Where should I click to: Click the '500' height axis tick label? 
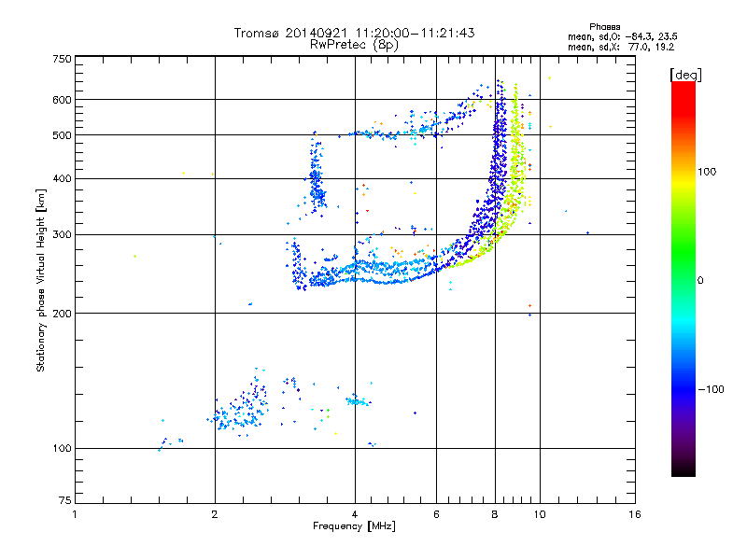pyautogui.click(x=62, y=135)
